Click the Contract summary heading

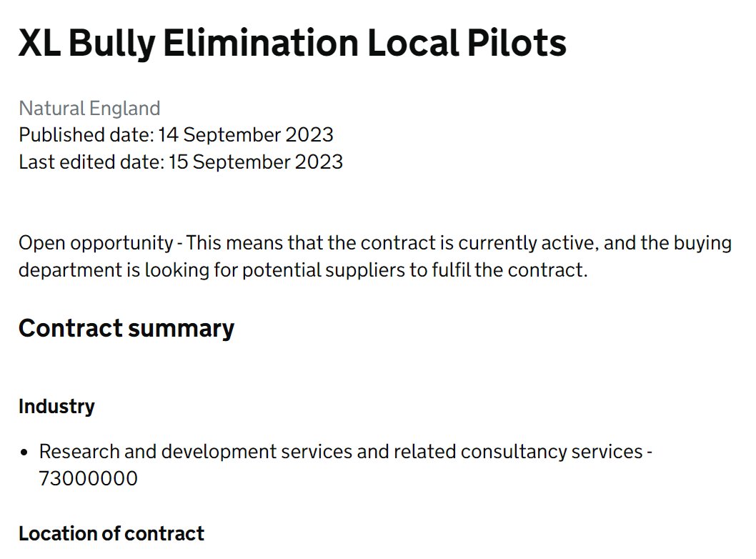point(126,328)
